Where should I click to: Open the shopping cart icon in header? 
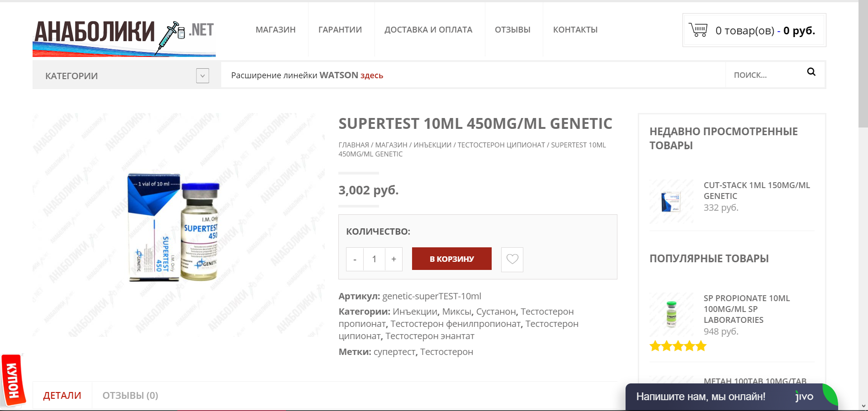click(698, 30)
